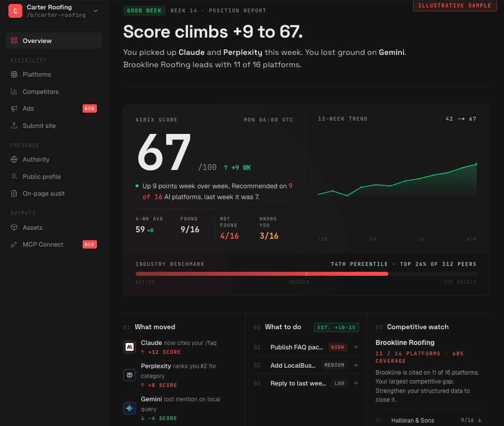504x426 pixels.
Task: Click the Carter Roofing logo avatar
Action: click(x=15, y=10)
